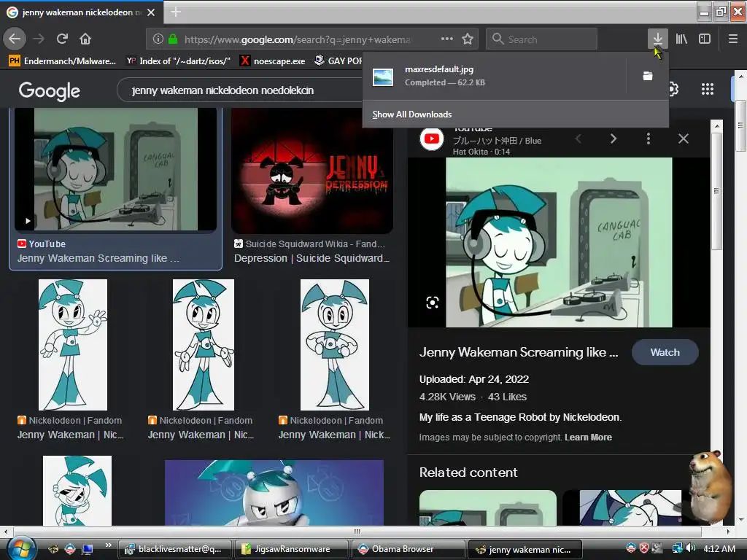Show site information icon in address bar
The height and width of the screenshot is (560, 747).
158,39
